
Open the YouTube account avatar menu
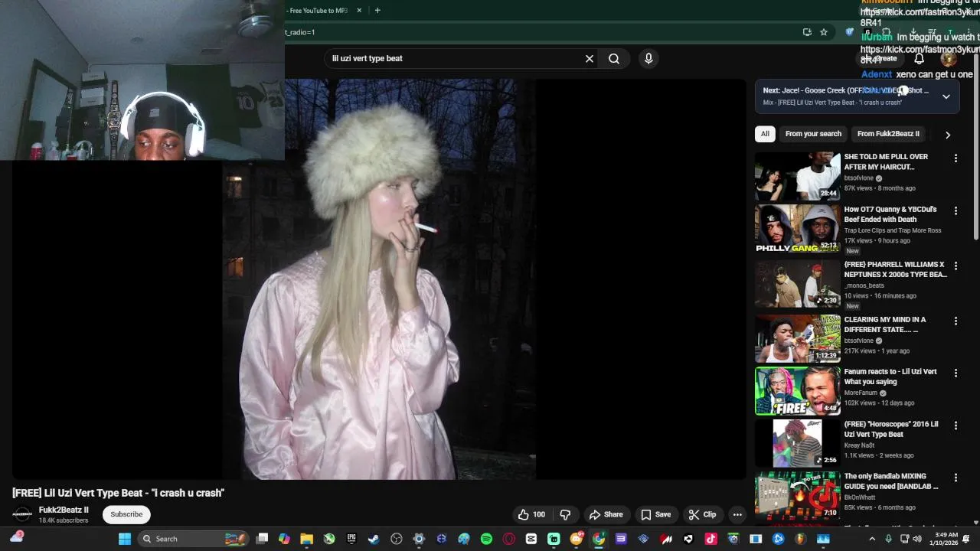point(949,58)
